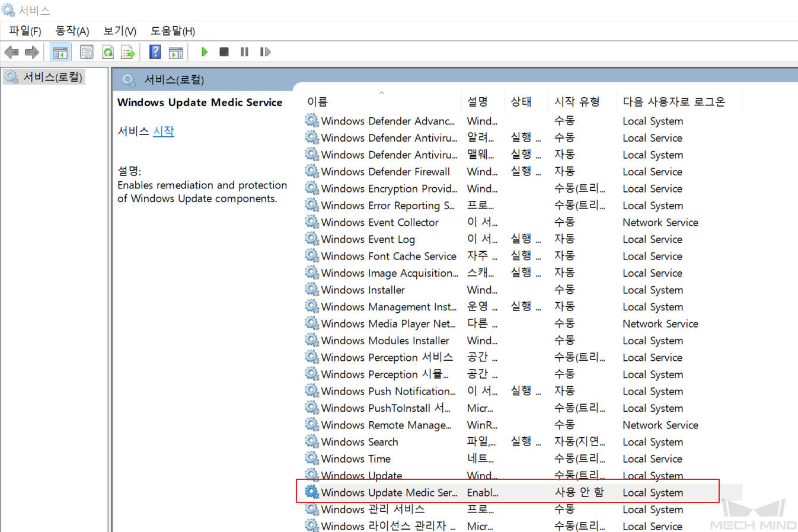Viewport: 798px width, 532px height.
Task: Select 서비스(로컬) in the left tree
Action: coord(53,77)
